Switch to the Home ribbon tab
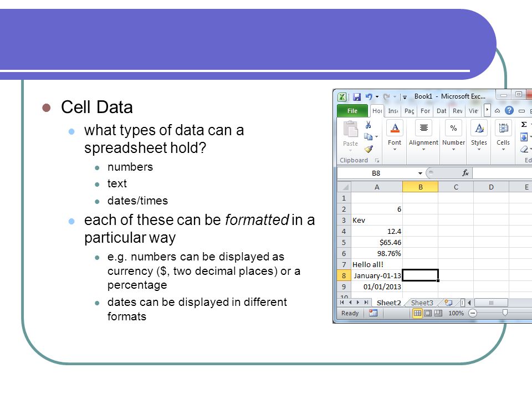This screenshot has height=399, width=532. tap(377, 111)
